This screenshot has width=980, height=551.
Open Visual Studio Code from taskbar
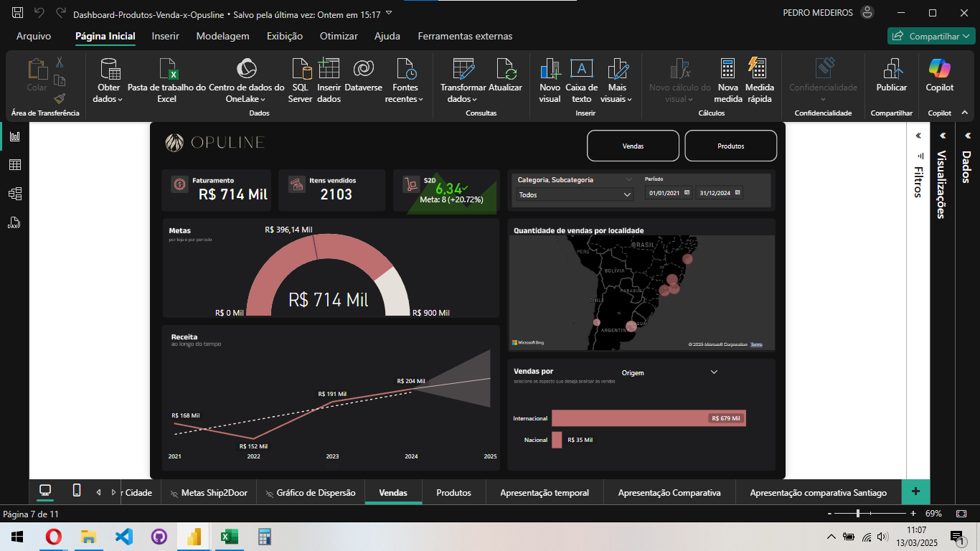(123, 536)
